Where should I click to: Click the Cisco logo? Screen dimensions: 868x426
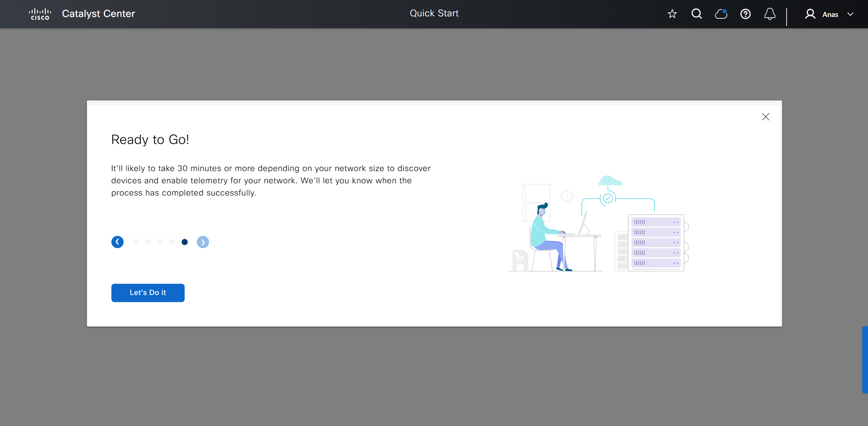(x=40, y=14)
